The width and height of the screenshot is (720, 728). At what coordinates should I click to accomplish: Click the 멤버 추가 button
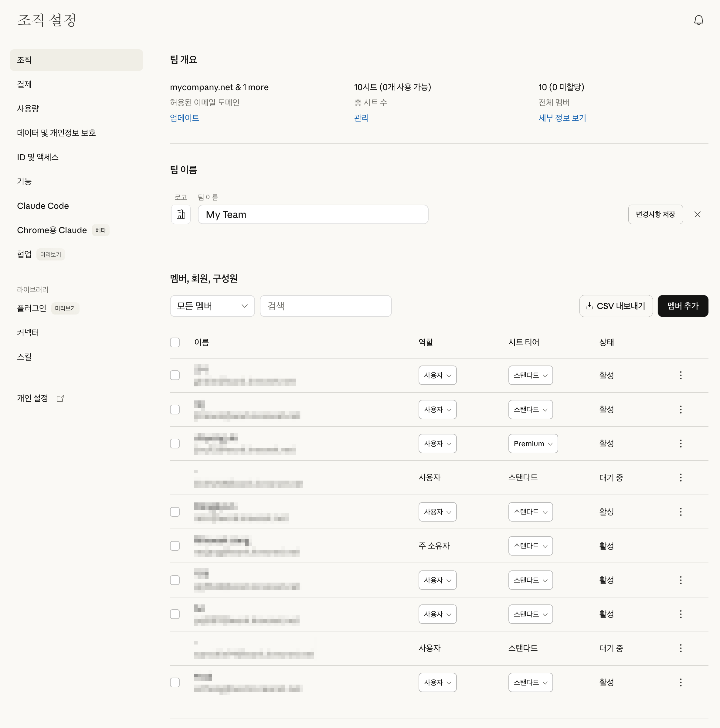[x=682, y=306]
